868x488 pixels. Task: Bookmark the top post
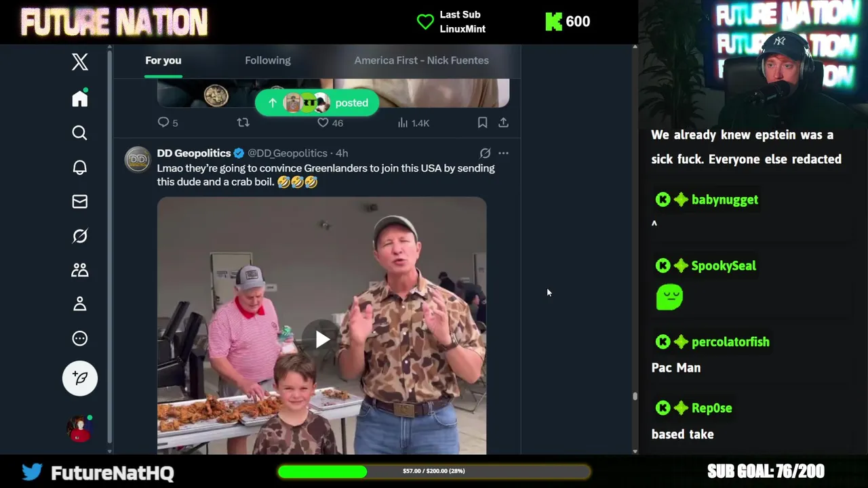coord(482,123)
